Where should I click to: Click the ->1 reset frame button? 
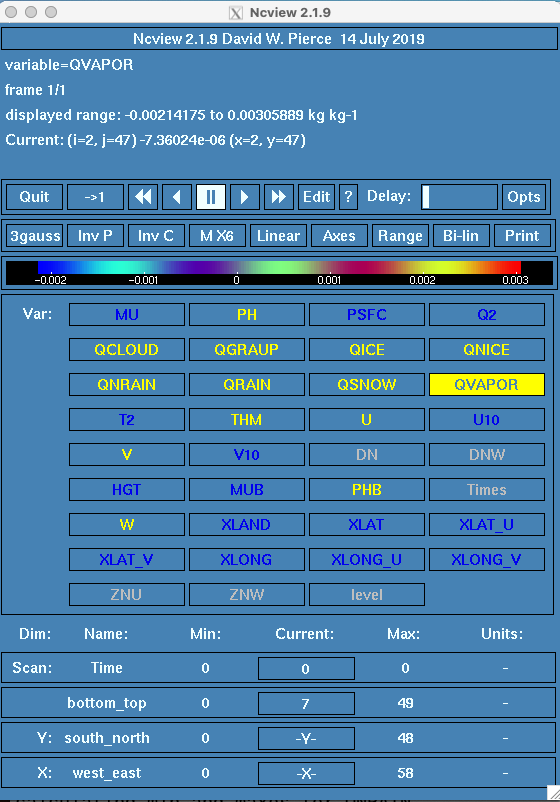(95, 197)
